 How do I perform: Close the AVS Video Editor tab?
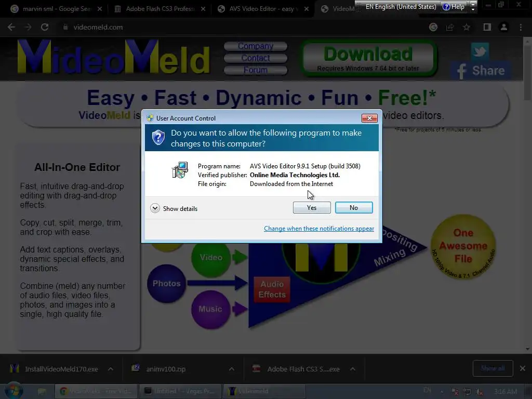(x=307, y=9)
